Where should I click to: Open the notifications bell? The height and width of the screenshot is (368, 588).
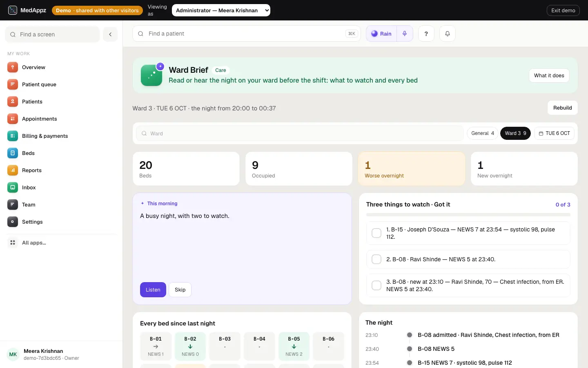[448, 34]
